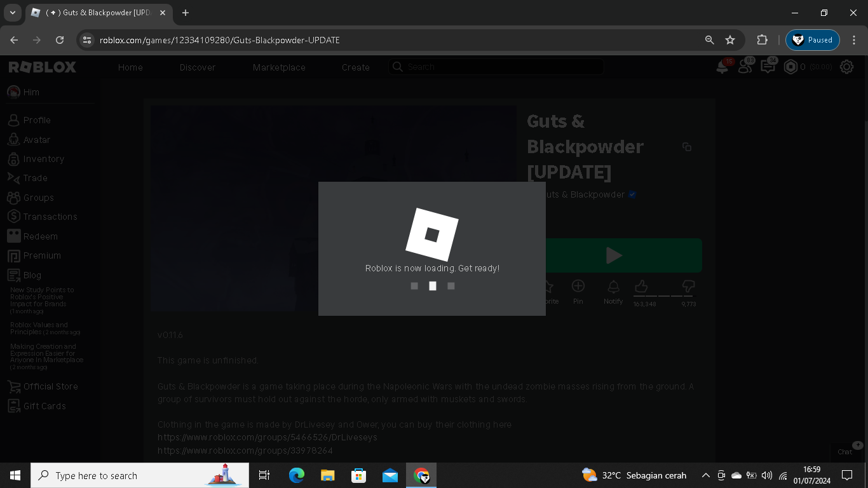The image size is (868, 488).
Task: Open the Roblox notifications bell
Action: [x=722, y=67]
